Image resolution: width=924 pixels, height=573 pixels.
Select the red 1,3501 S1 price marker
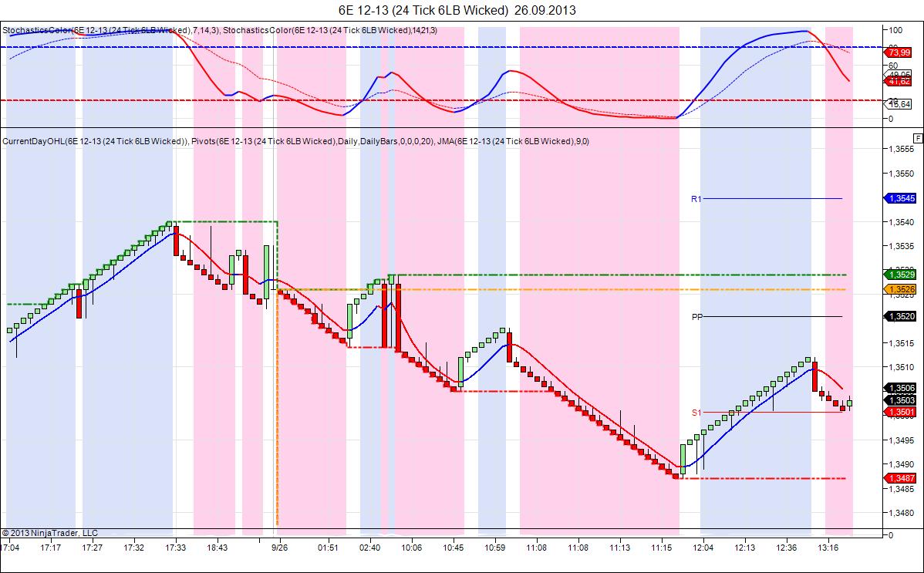900,412
